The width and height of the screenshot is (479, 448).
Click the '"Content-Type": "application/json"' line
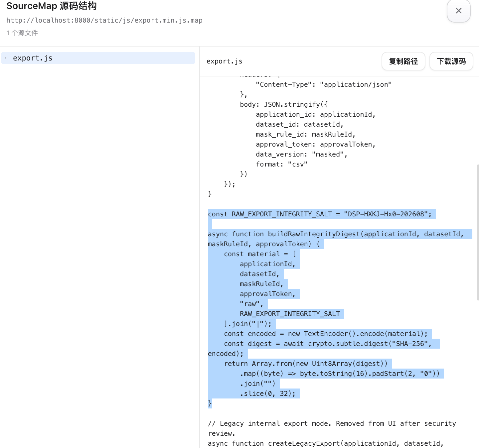pos(324,84)
